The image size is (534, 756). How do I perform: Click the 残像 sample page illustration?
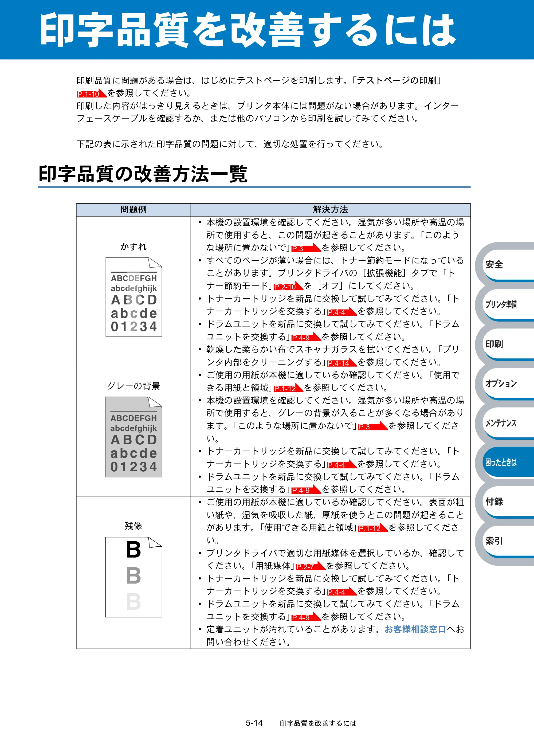134,577
